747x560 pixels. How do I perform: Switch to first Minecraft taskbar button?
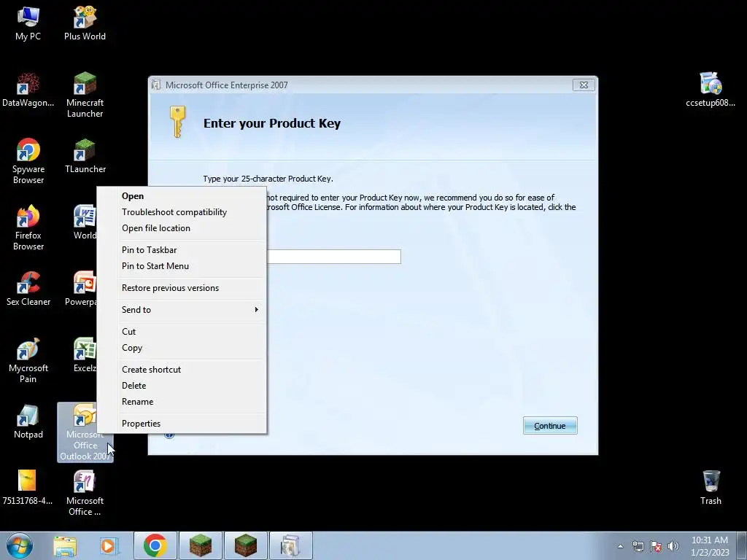pyautogui.click(x=200, y=545)
